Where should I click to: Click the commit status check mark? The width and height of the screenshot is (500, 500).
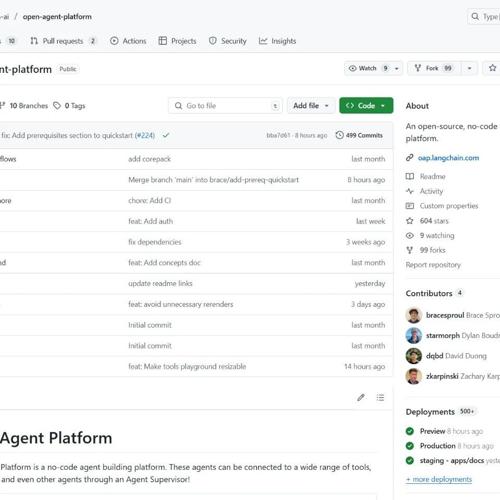coord(166,135)
